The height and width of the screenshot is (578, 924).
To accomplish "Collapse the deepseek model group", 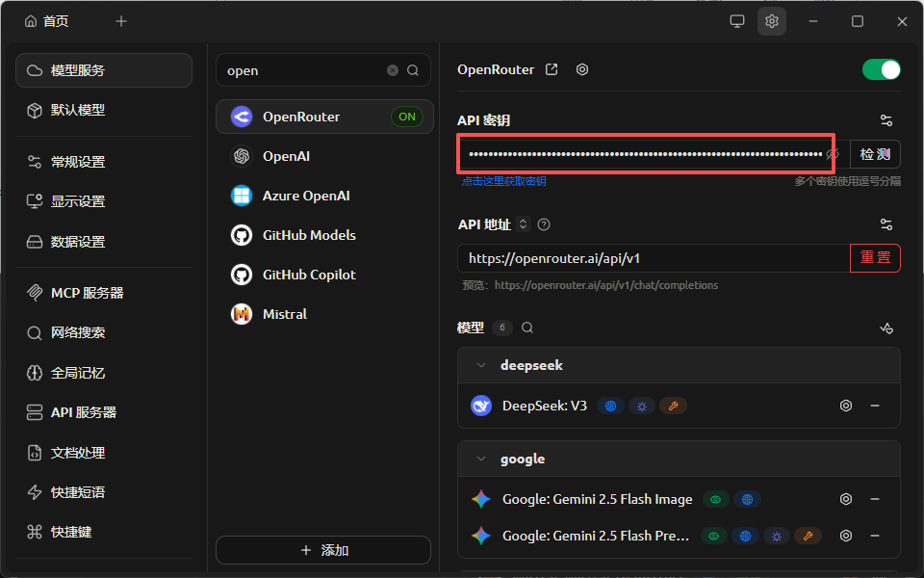I will 481,365.
